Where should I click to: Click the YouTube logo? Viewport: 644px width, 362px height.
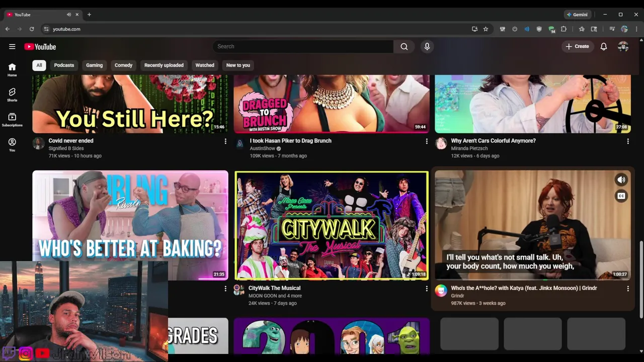40,47
